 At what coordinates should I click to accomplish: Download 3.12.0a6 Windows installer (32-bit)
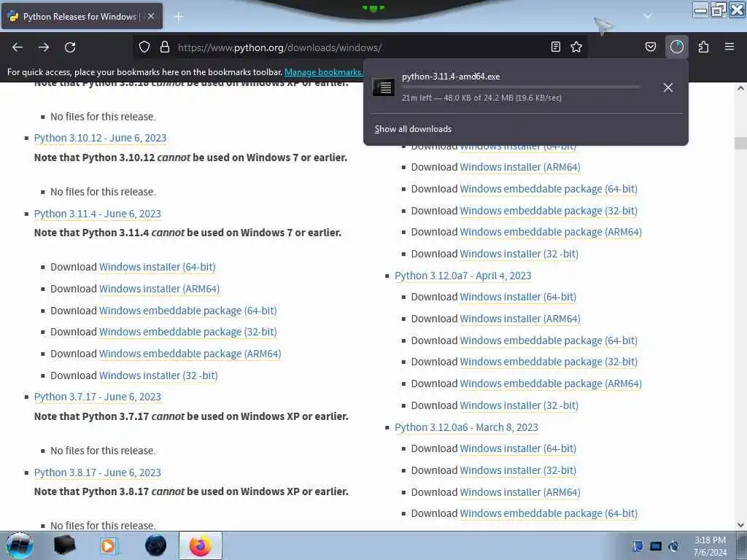tap(518, 470)
